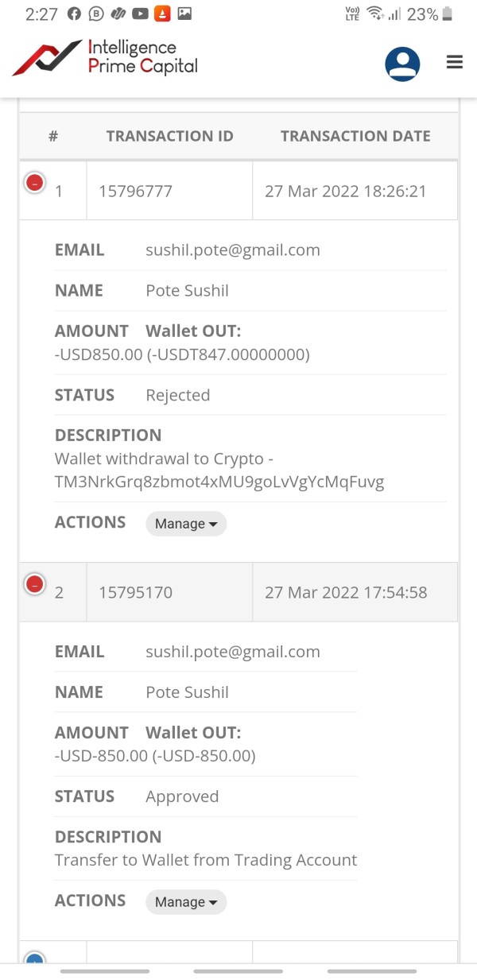
Task: Collapse transaction 15796777 row details
Action: point(35,183)
